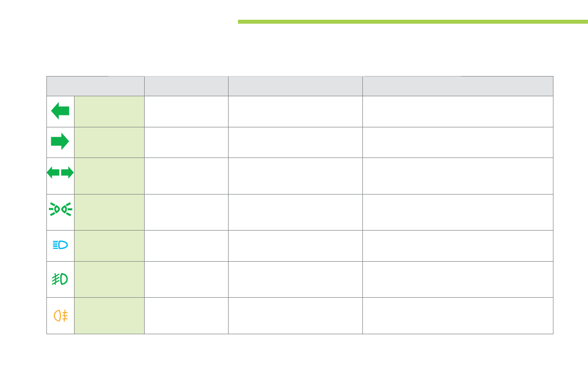Select the blue main beam headlamp icon
Image resolution: width=588 pixels, height=392 pixels.
(60, 245)
